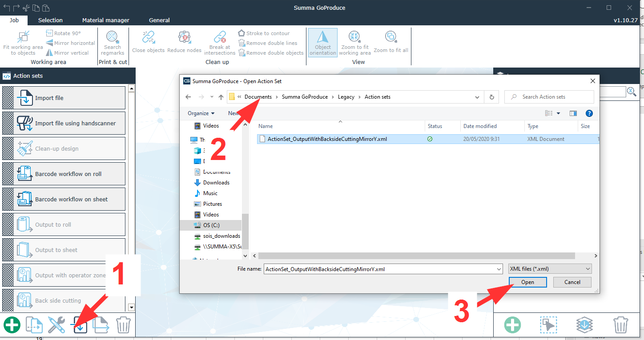Click Fit working area to objects

[23, 43]
